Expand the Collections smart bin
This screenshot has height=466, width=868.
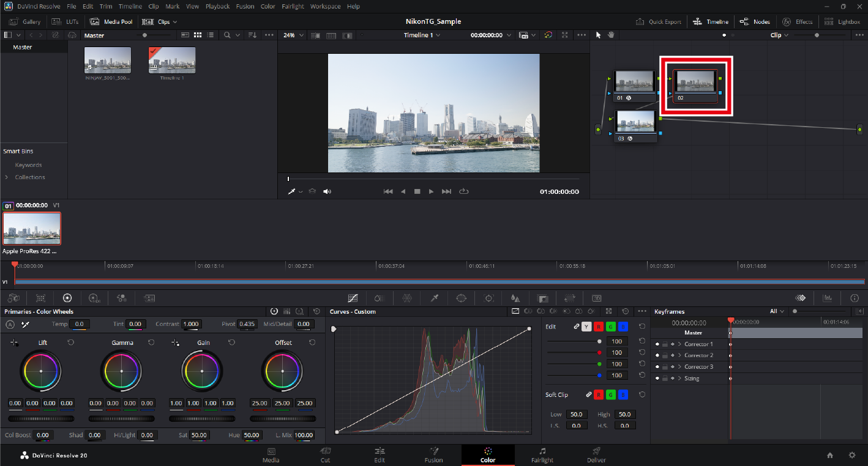pyautogui.click(x=7, y=177)
